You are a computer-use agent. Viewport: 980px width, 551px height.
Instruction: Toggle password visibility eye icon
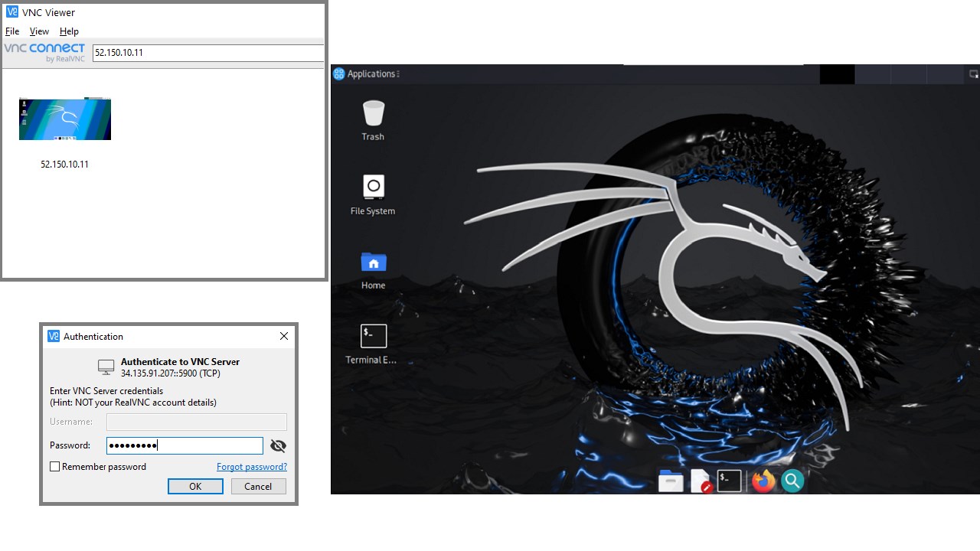278,445
